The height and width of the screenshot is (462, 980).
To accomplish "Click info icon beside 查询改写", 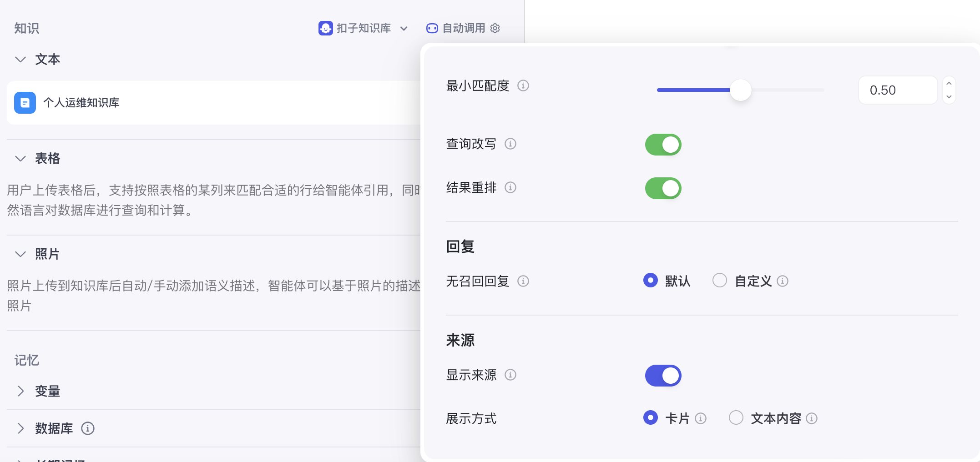I will pos(510,144).
